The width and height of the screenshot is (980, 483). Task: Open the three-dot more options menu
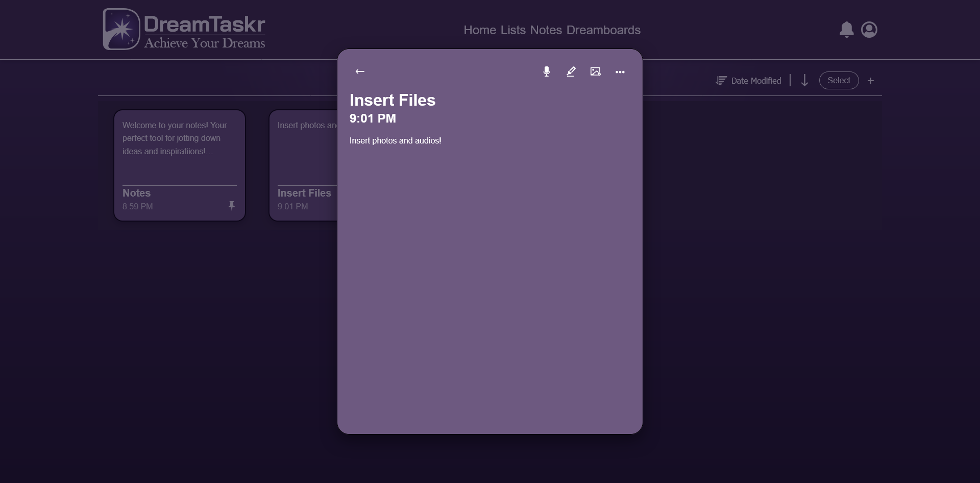tap(620, 72)
